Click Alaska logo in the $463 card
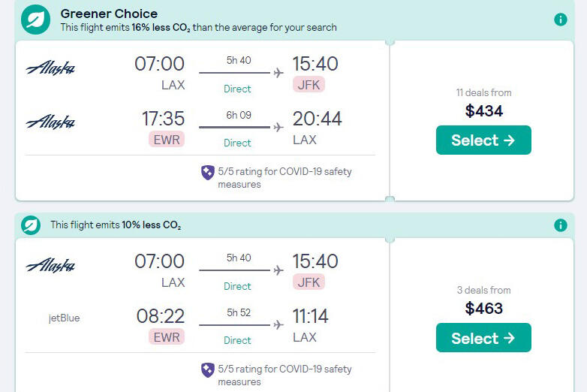The width and height of the screenshot is (587, 392). (x=50, y=265)
